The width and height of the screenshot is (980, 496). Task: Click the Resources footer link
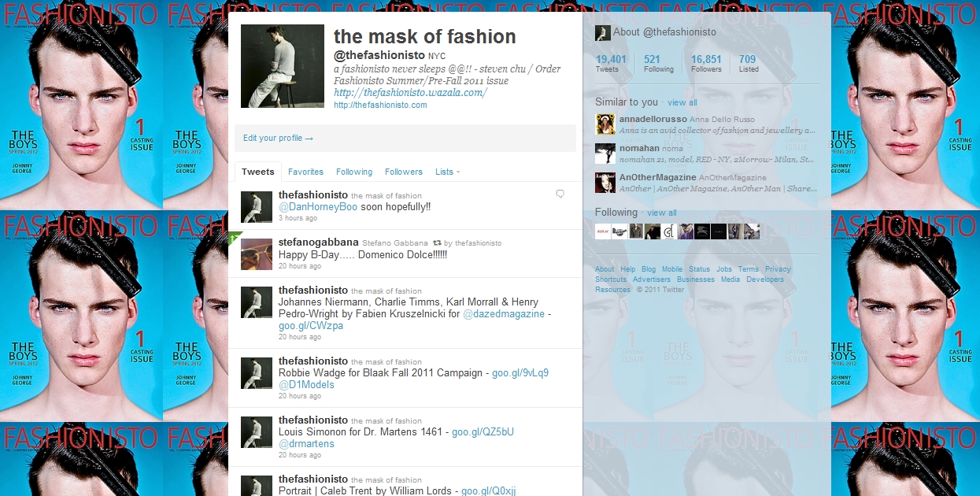coord(612,290)
